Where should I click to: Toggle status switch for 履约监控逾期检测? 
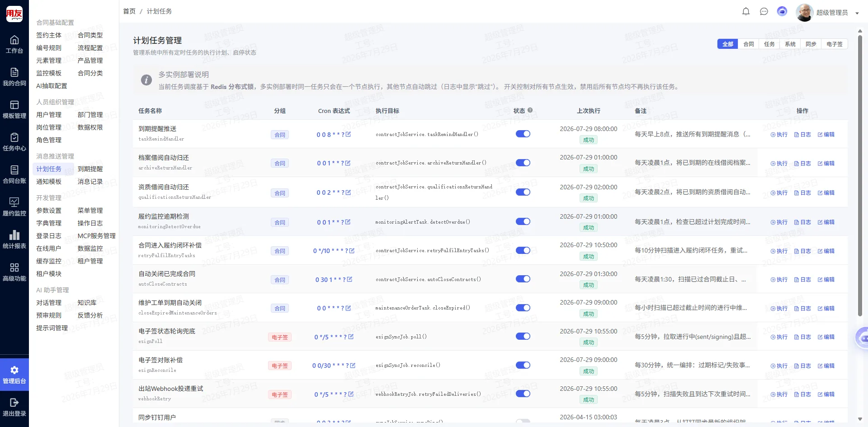click(523, 221)
